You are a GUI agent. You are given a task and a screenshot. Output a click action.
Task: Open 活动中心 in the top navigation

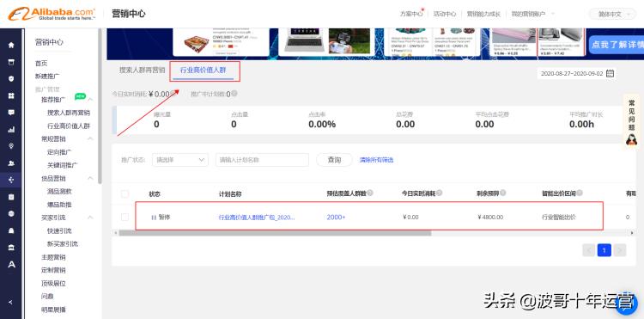point(445,14)
